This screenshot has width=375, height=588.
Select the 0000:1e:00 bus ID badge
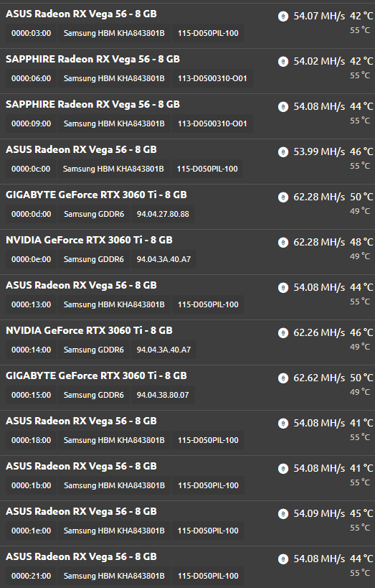tap(31, 531)
